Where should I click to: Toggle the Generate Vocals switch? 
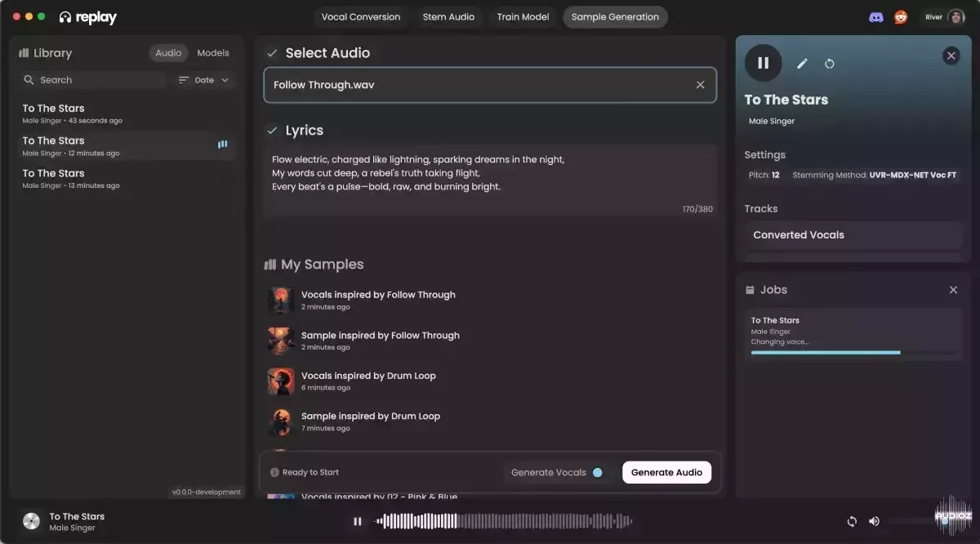pos(598,472)
